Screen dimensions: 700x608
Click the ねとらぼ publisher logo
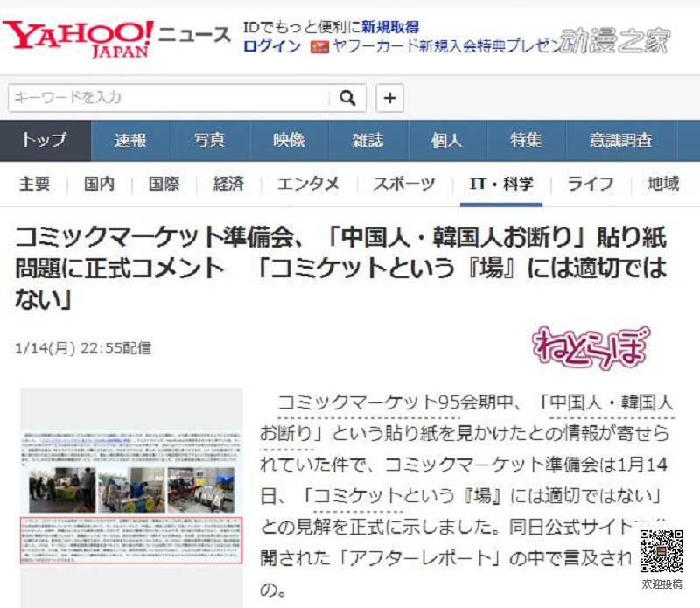click(591, 347)
